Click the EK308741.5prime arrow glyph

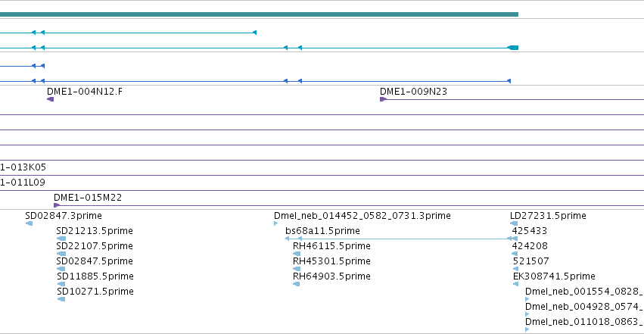516,284
